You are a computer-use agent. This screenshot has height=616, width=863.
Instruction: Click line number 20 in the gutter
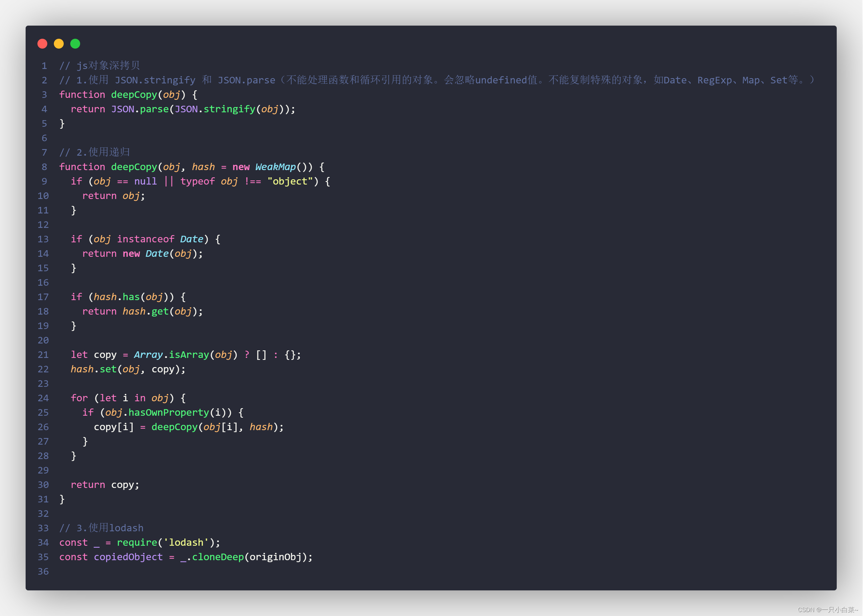click(43, 340)
